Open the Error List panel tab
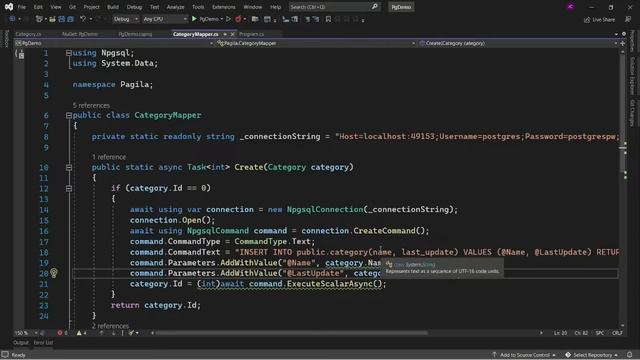This screenshot has width=640, height=360. pyautogui.click(x=43, y=343)
